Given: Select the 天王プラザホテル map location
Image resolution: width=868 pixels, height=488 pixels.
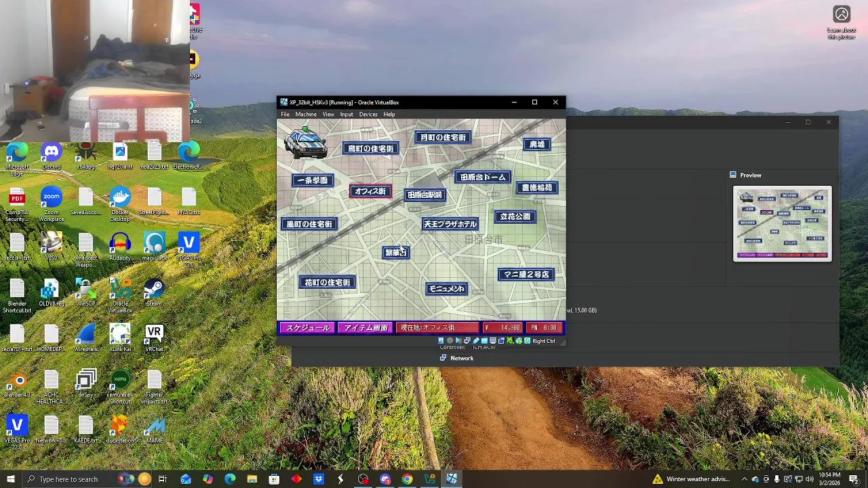Looking at the screenshot, I should pos(450,224).
